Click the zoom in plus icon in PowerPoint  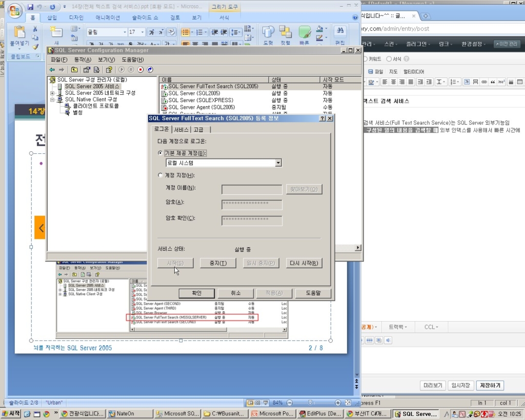click(338, 403)
